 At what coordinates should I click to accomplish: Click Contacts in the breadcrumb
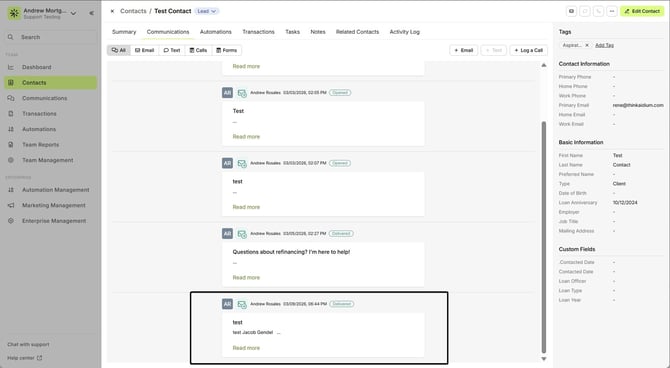pyautogui.click(x=133, y=11)
